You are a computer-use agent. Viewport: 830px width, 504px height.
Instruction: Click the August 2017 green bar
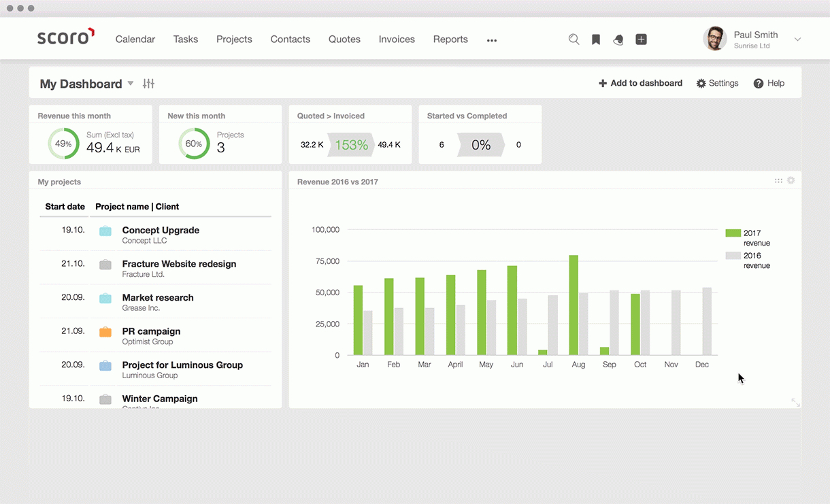coord(574,305)
